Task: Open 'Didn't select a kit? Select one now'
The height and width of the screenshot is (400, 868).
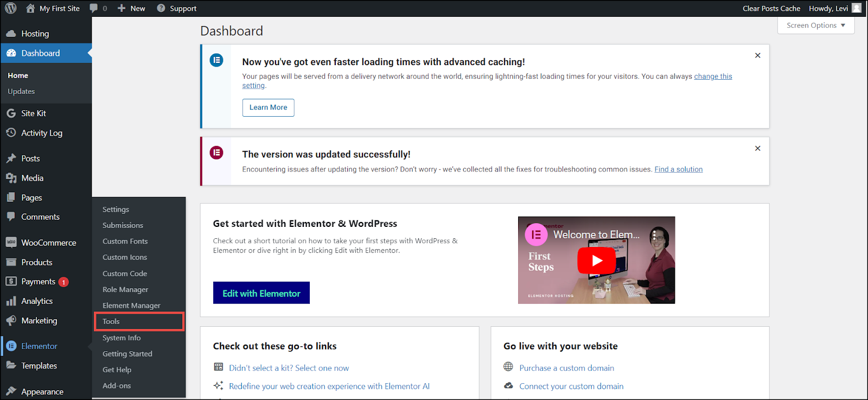Action: point(289,368)
